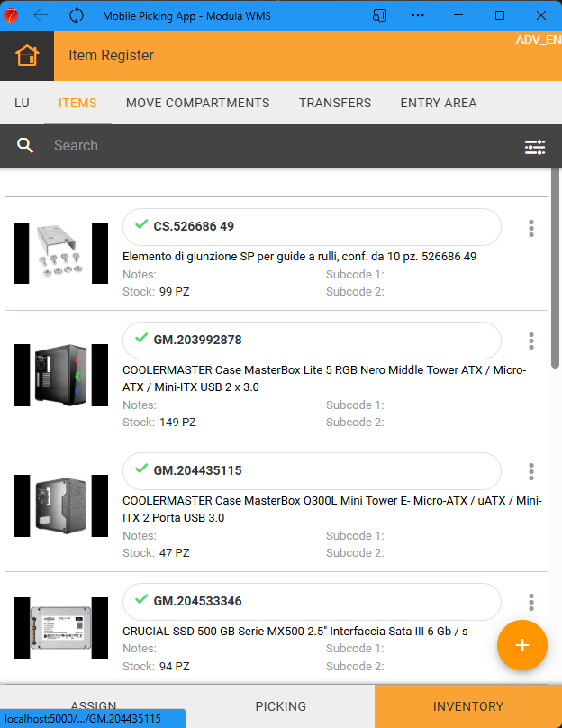Reload the Mobile Picking App page

[x=77, y=15]
